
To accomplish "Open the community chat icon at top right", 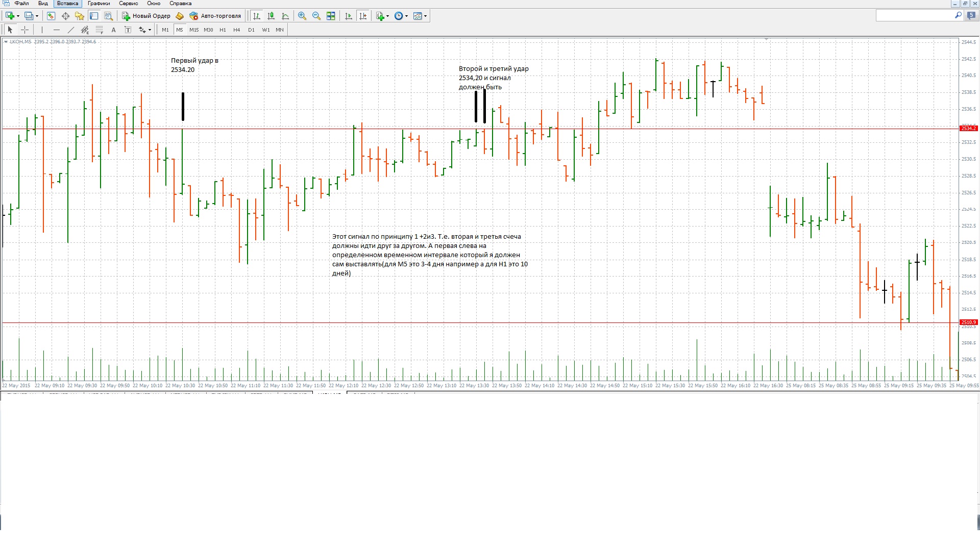I will click(971, 16).
